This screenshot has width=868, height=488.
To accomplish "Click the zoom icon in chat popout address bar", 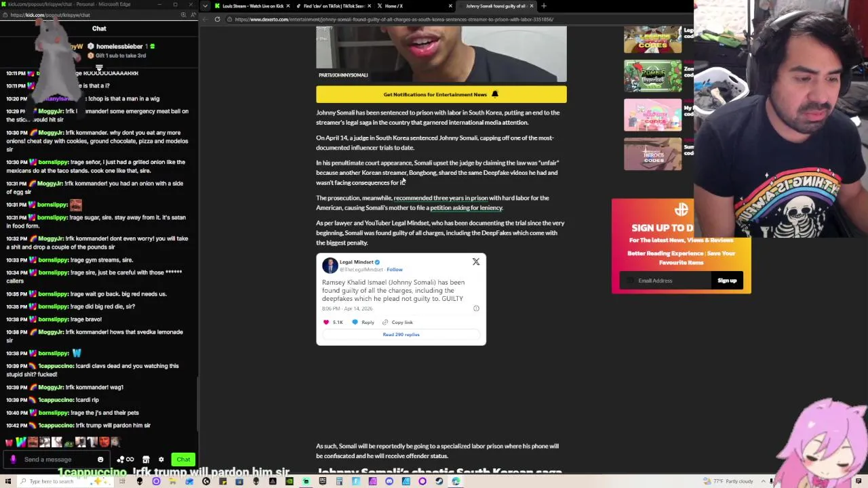I will point(183,15).
